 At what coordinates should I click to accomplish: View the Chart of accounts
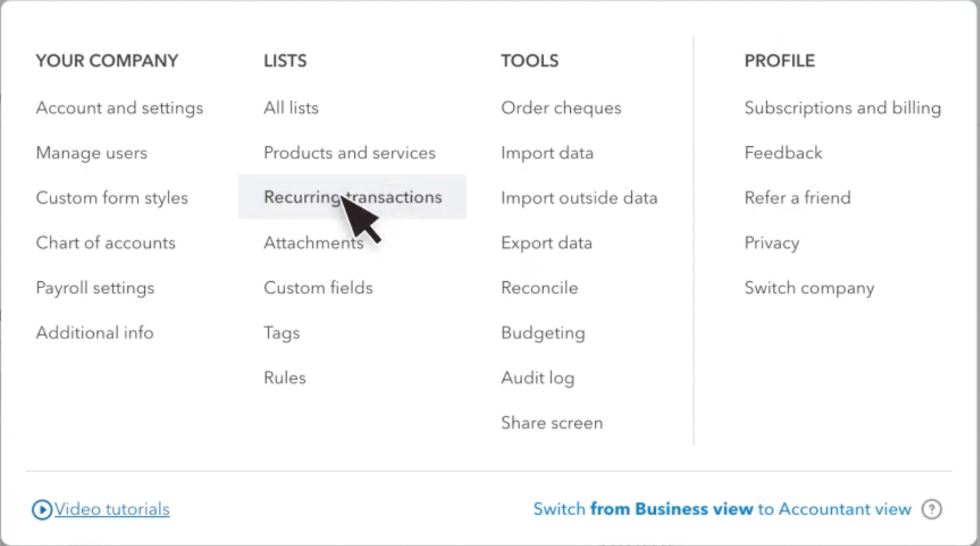pos(105,243)
